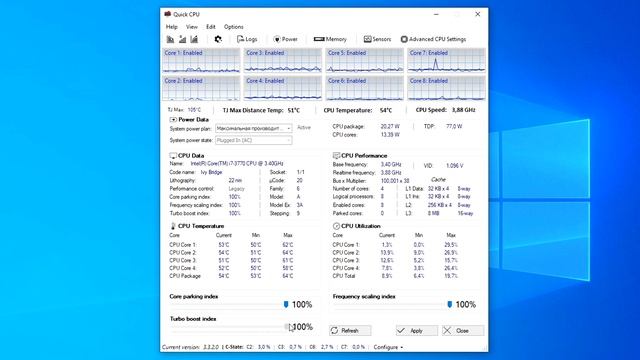The height and width of the screenshot is (360, 640).
Task: Open settings via the gear toolbar icon
Action: click(x=218, y=39)
